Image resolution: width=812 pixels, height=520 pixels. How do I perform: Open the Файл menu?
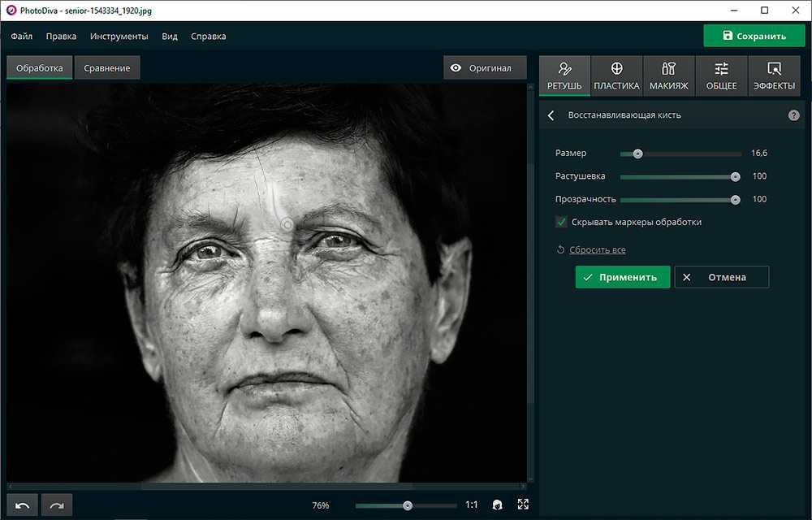click(22, 37)
